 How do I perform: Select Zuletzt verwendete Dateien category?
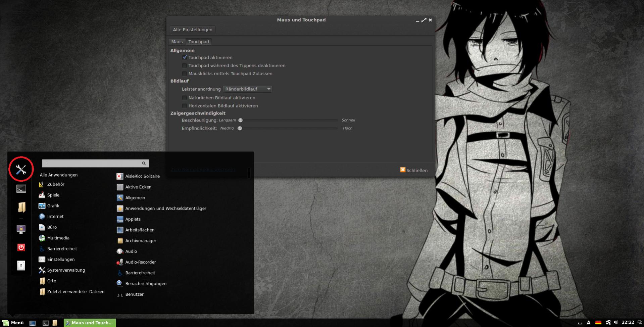71,292
